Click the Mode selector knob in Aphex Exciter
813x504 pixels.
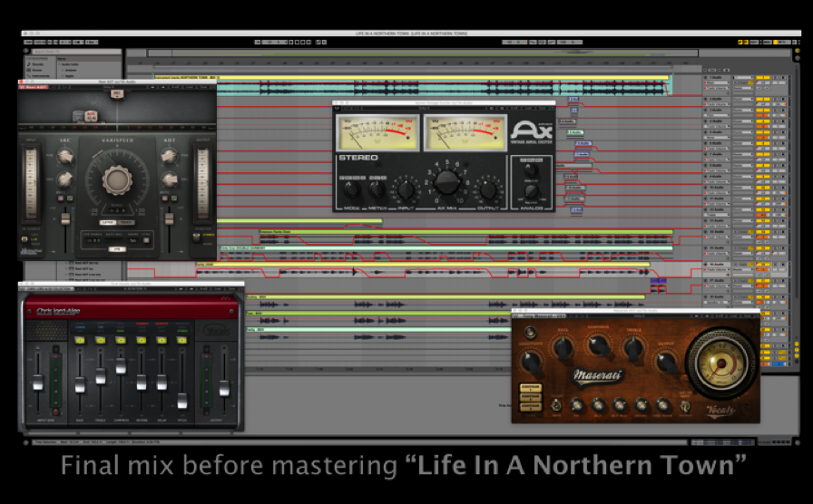(352, 189)
